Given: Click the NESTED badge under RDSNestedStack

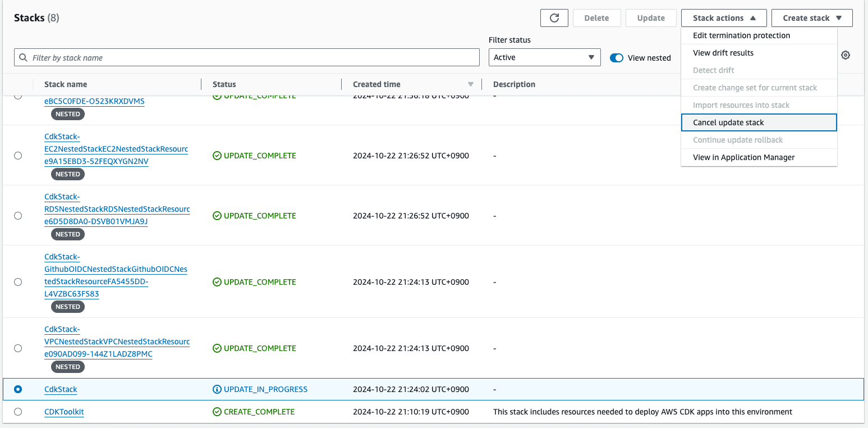Looking at the screenshot, I should [x=68, y=234].
